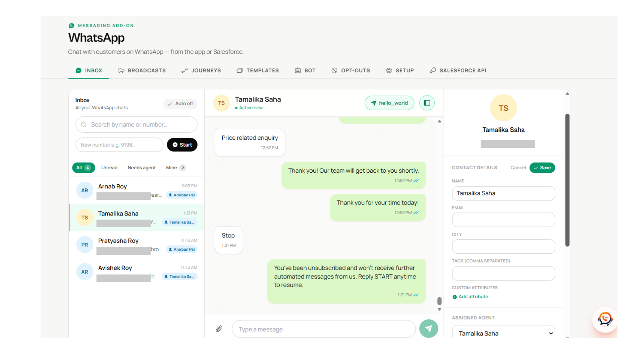
Task: Click Avishek Roy's AR avatar
Action: point(85,272)
